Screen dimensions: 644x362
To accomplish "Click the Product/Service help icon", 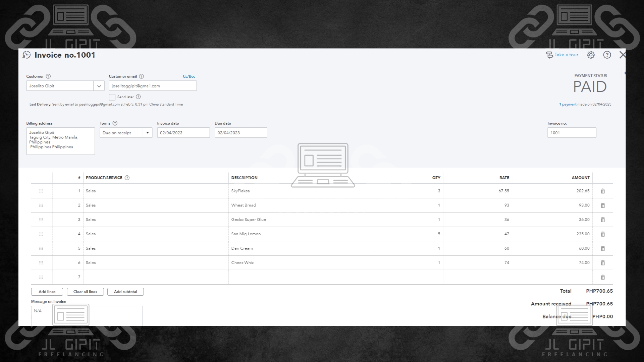I will point(127,178).
